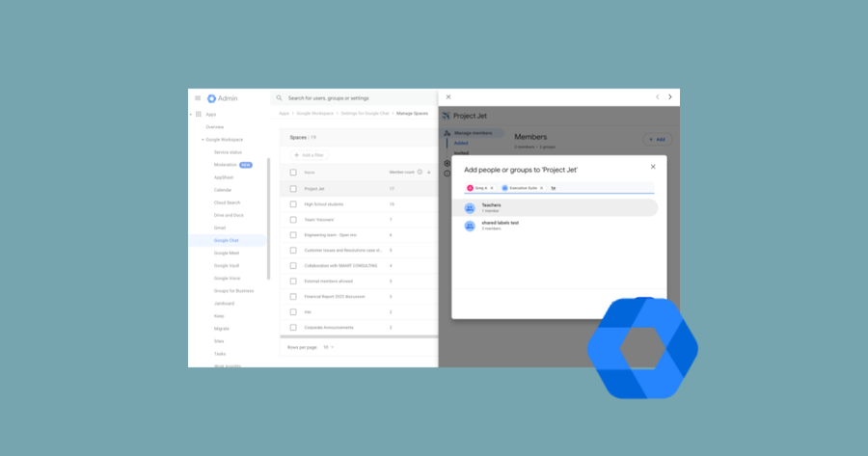
Task: Click the Add a filter button
Action: pos(309,155)
